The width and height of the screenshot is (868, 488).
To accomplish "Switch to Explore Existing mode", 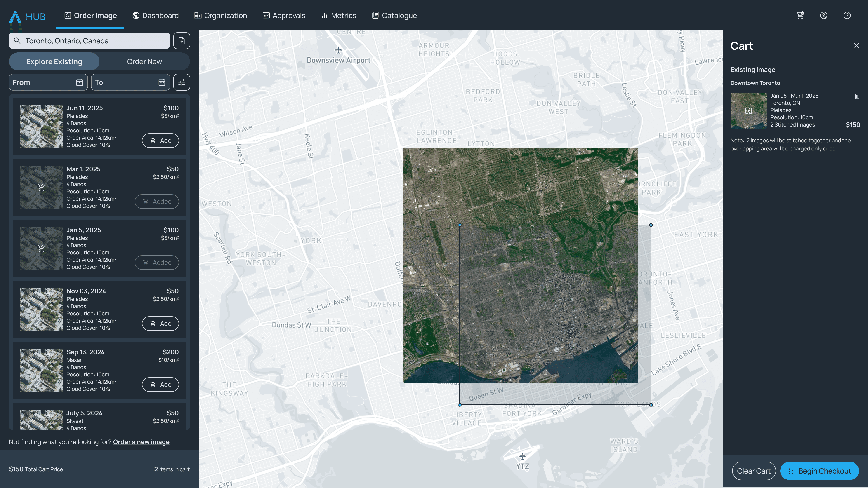I will click(x=54, y=62).
